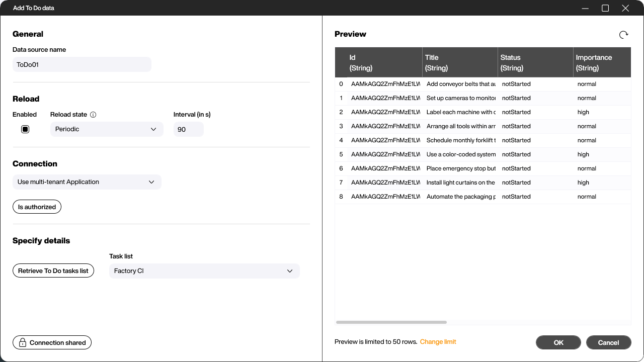Select the Status (String) column header
The image size is (644, 362).
pyautogui.click(x=535, y=62)
